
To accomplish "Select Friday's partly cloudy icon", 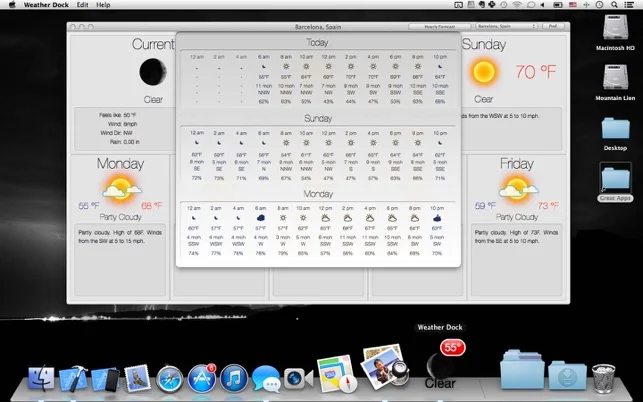I will [518, 188].
